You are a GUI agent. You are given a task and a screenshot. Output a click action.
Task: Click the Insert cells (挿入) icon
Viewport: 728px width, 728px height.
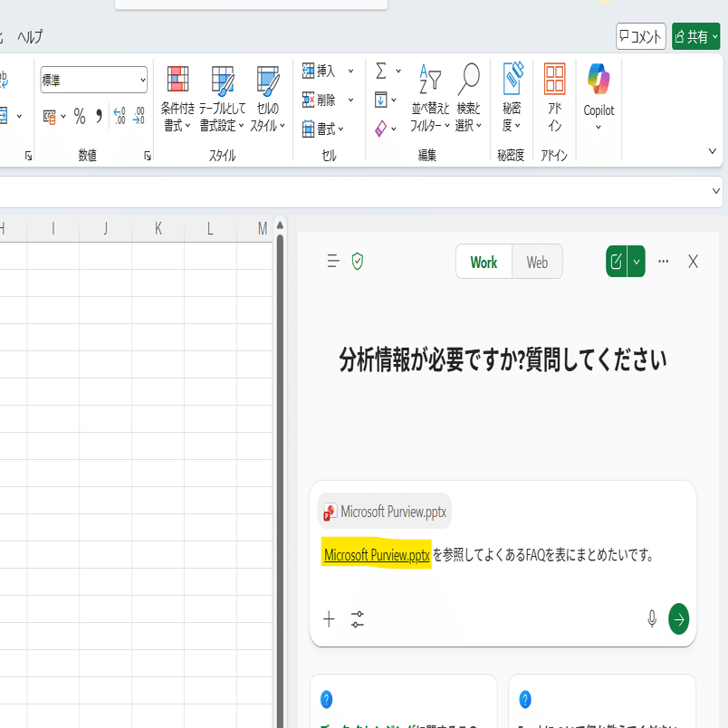(x=308, y=71)
